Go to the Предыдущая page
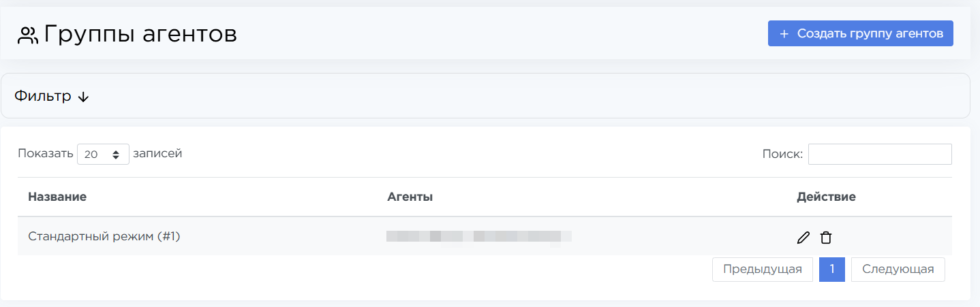The height and width of the screenshot is (307, 980). (x=762, y=270)
